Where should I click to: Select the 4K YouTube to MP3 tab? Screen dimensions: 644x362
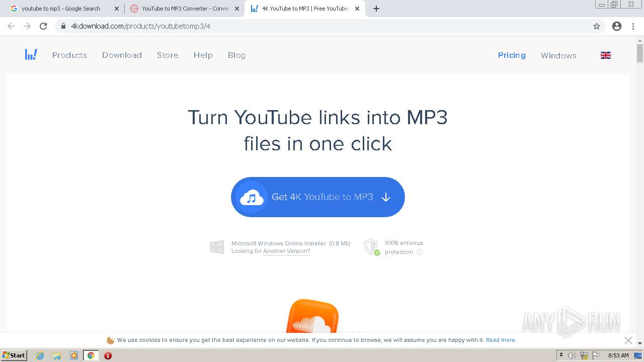304,9
